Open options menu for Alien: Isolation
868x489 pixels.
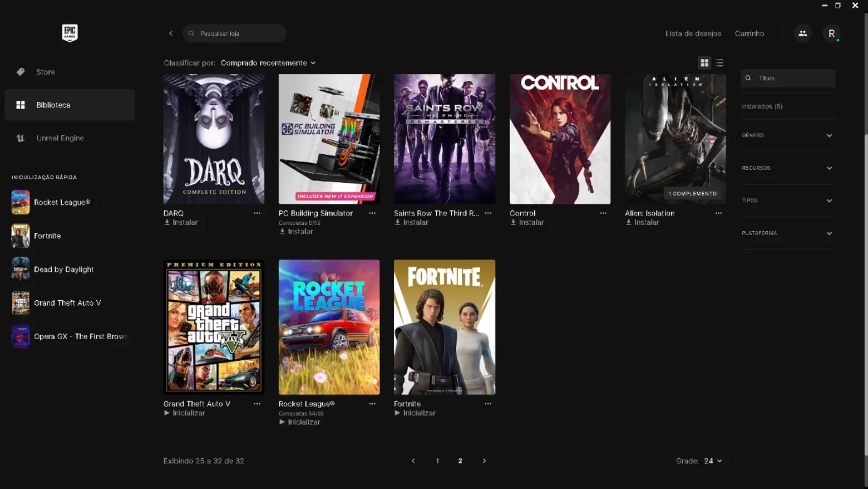pyautogui.click(x=718, y=213)
